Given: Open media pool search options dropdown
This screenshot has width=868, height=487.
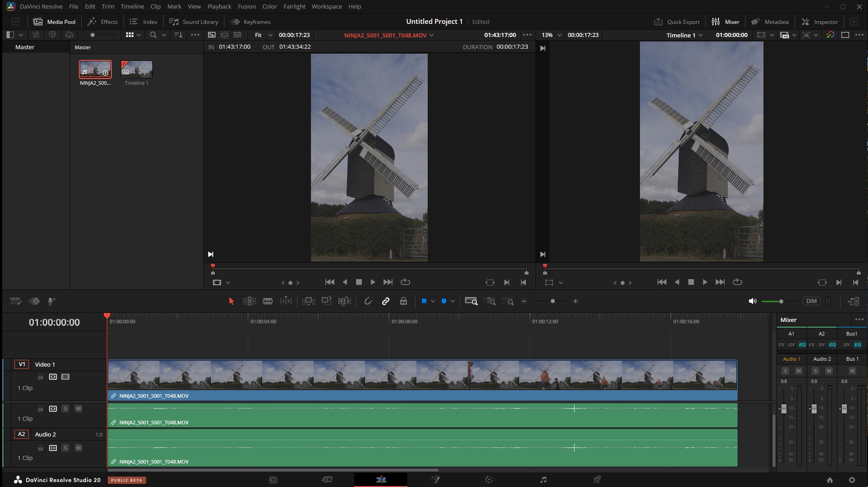Looking at the screenshot, I should pos(164,35).
